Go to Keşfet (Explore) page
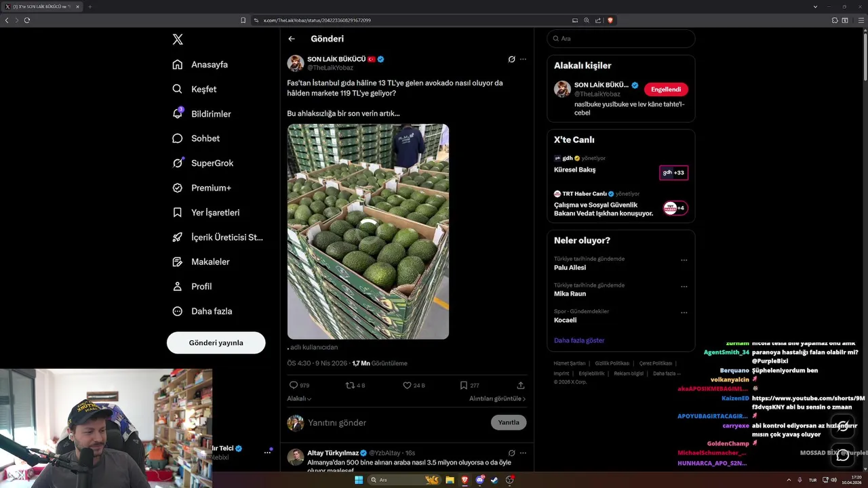868x488 pixels. (195, 89)
